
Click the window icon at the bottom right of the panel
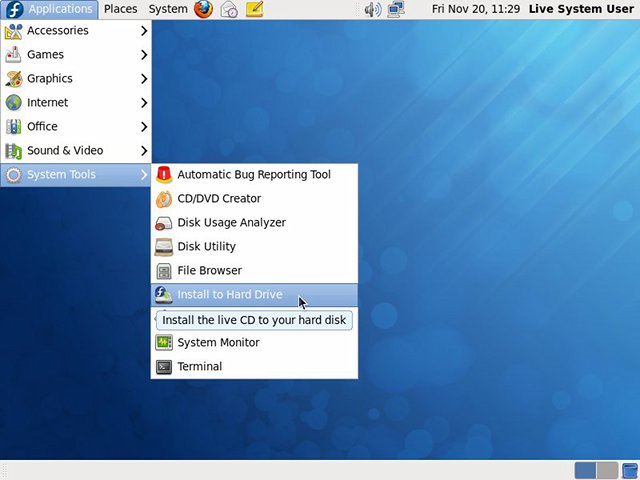tap(630, 471)
